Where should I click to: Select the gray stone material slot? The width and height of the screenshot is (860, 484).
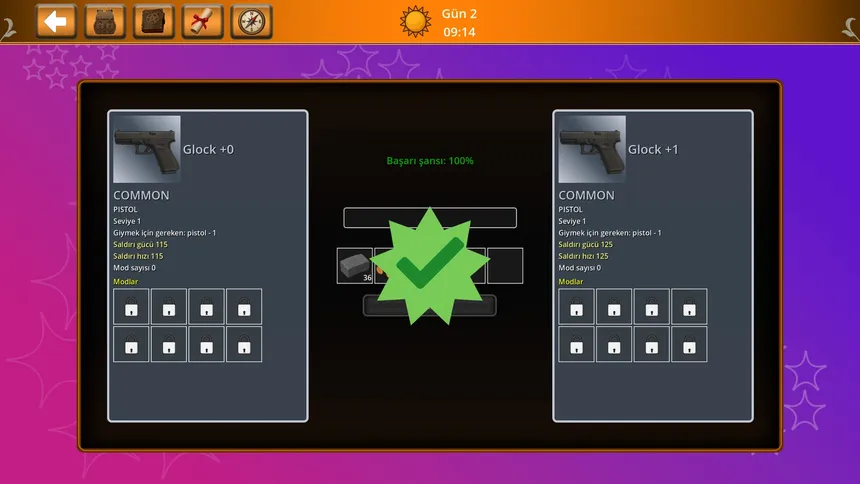[354, 266]
